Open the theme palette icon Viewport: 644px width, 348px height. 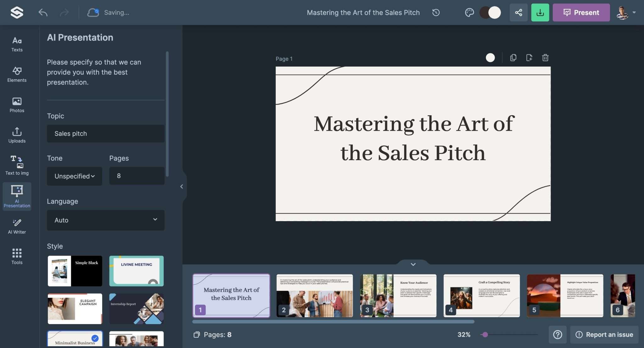point(469,13)
